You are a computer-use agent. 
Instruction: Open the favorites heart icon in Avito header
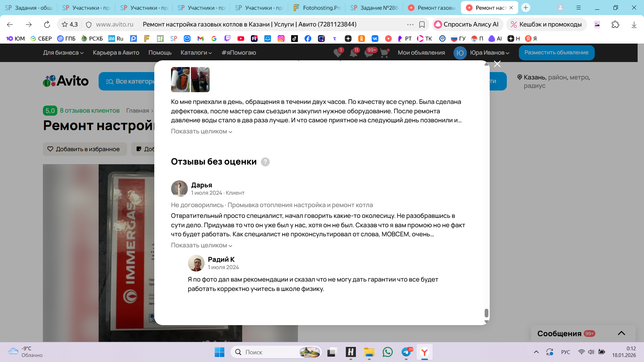click(x=338, y=53)
